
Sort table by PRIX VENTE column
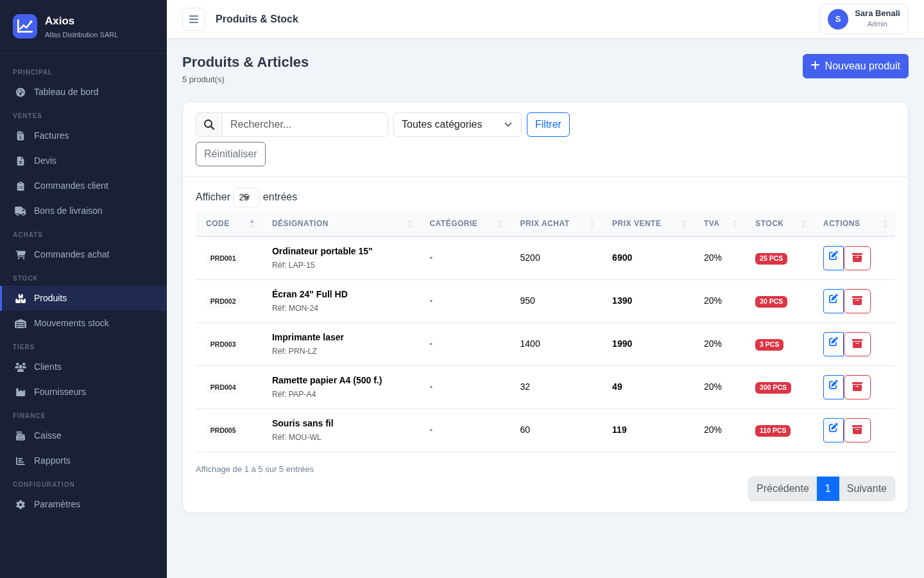coord(648,223)
